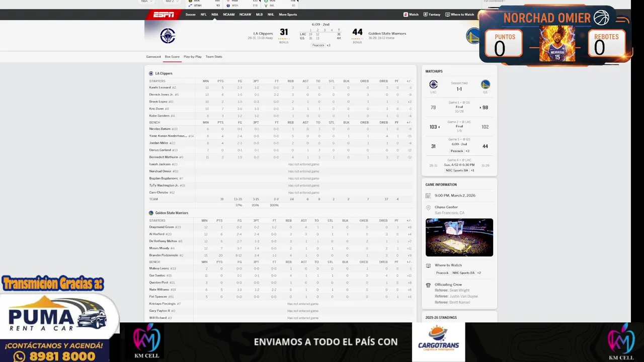644x362 pixels.
Task: Click GS logo in Matchups panel
Action: pyautogui.click(x=485, y=84)
